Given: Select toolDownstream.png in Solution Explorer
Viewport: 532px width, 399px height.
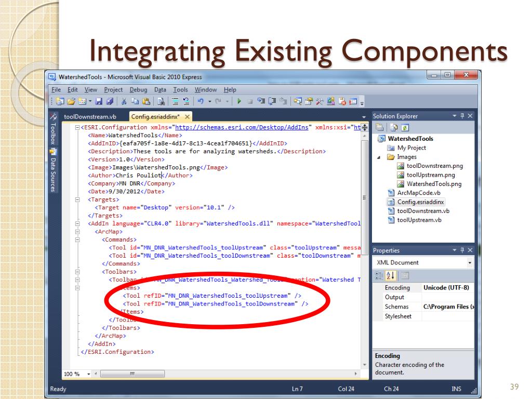Looking at the screenshot, I should pyautogui.click(x=435, y=166).
